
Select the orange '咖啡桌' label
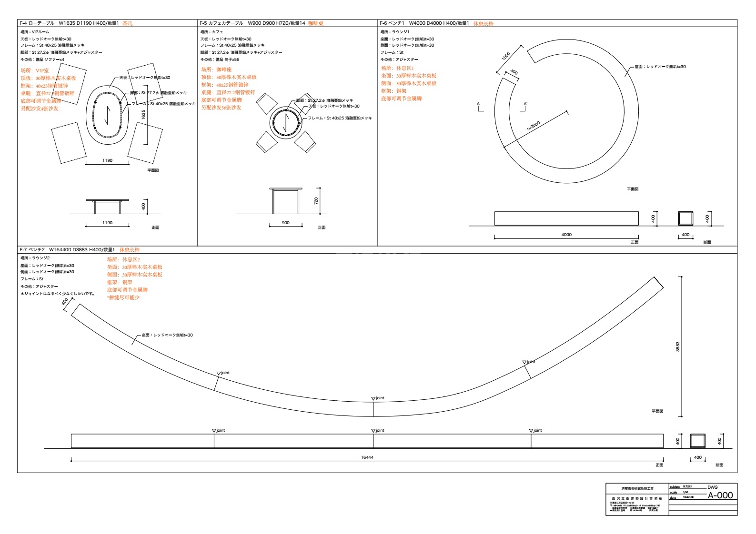[316, 23]
